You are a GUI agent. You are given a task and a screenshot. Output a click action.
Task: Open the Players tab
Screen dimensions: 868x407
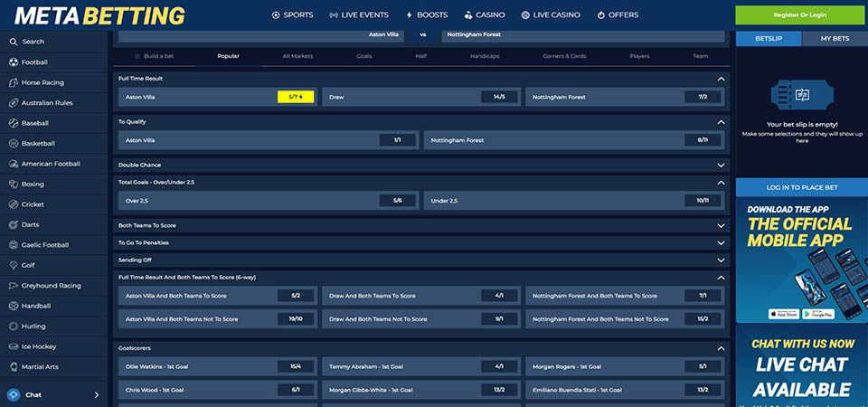click(x=639, y=56)
